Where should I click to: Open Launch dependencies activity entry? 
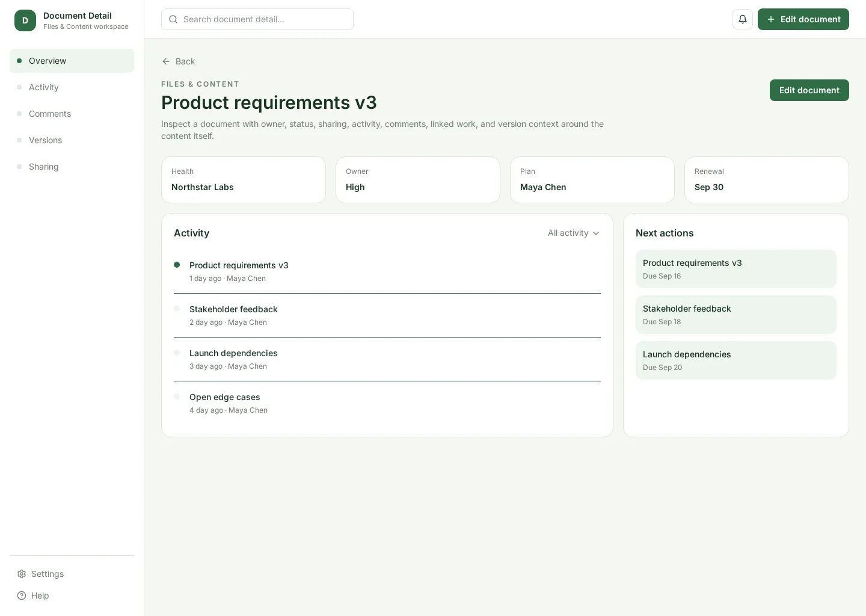click(x=387, y=359)
